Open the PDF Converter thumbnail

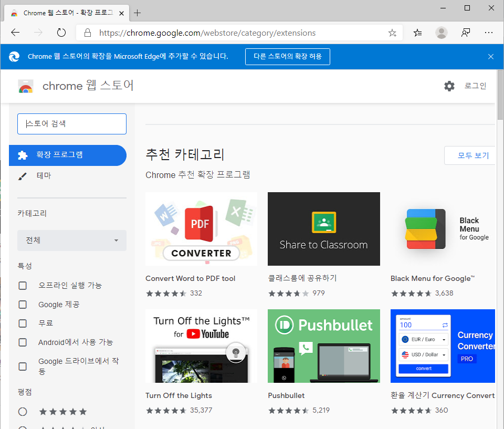(x=201, y=229)
